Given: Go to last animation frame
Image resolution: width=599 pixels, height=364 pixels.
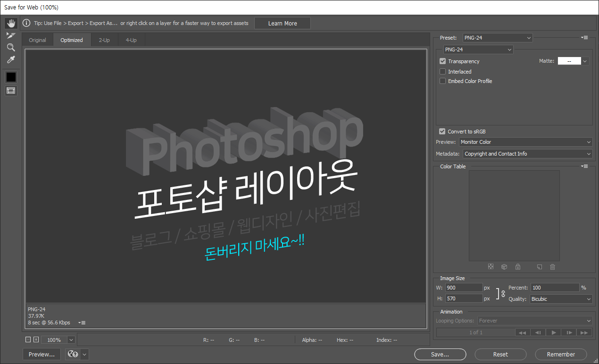Looking at the screenshot, I should [x=584, y=332].
